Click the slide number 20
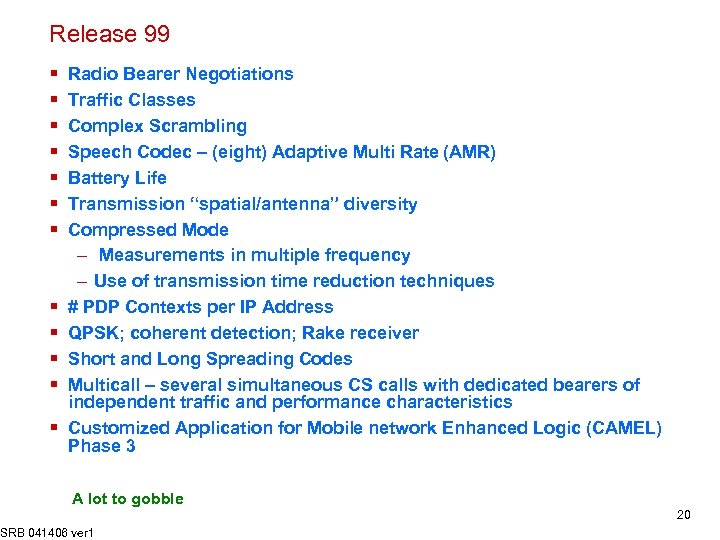The width and height of the screenshot is (720, 540). pyautogui.click(x=683, y=515)
